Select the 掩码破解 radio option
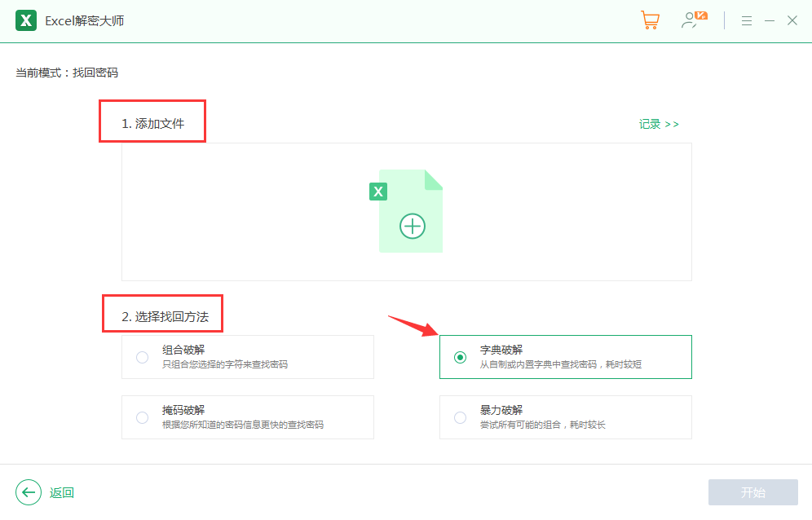The width and height of the screenshot is (812, 520). pyautogui.click(x=143, y=417)
